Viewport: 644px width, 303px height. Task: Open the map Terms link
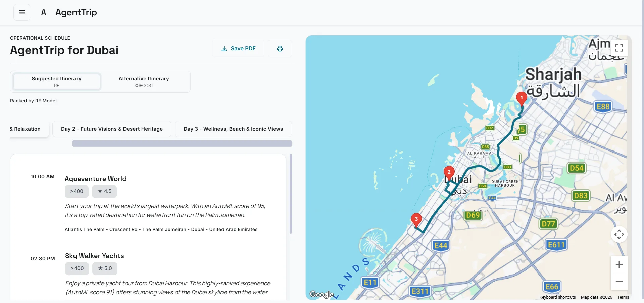point(623,297)
